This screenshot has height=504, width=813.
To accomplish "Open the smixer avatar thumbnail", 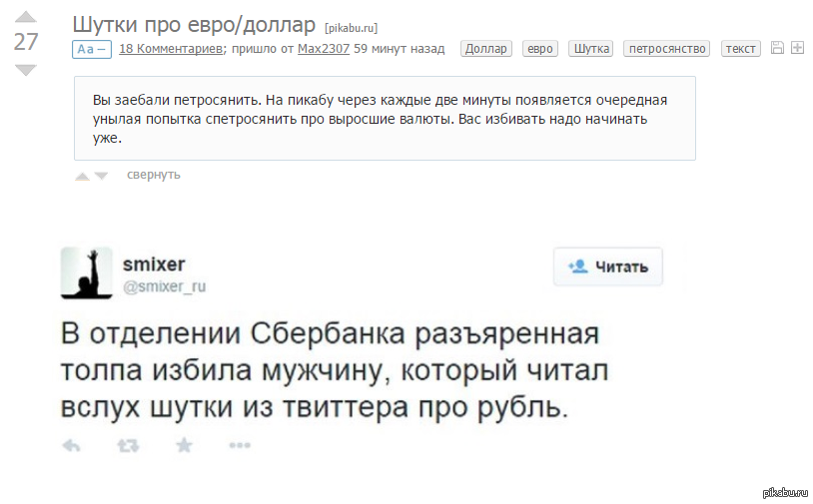I will tap(87, 272).
